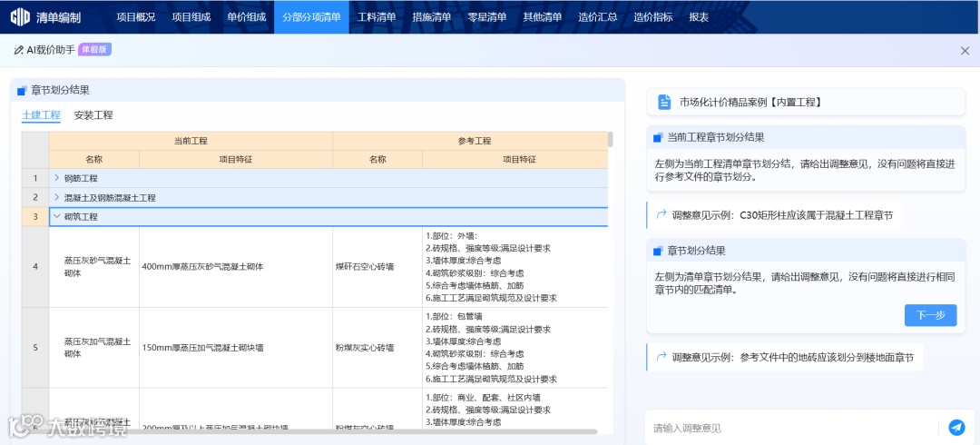Select row number 3 header
Image resolution: width=980 pixels, height=445 pixels.
[35, 216]
